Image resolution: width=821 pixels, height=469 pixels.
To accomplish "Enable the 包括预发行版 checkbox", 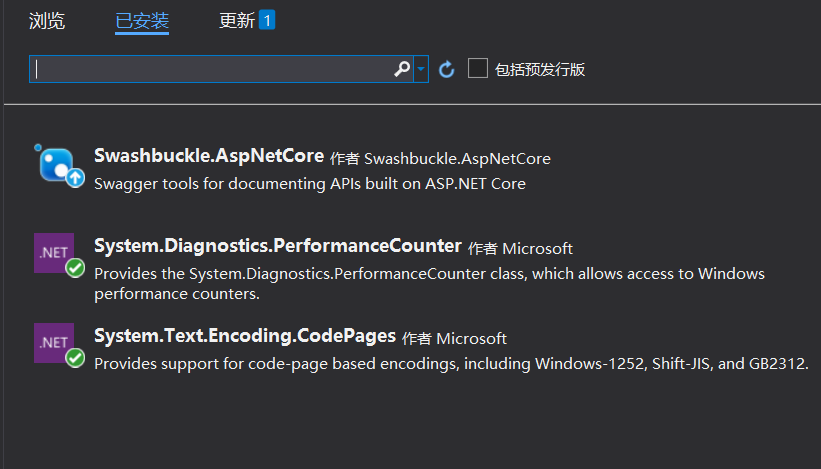I will (x=478, y=69).
